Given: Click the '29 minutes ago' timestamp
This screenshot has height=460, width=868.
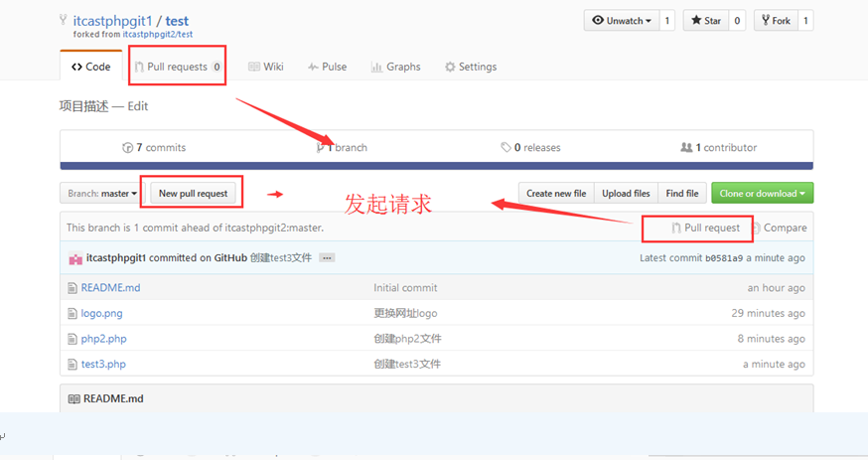Looking at the screenshot, I should pos(769,313).
